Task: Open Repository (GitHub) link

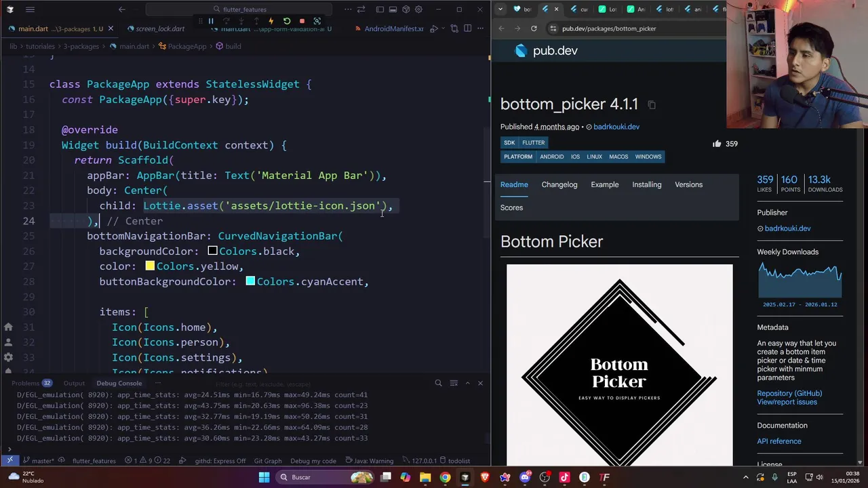Action: 789,393
